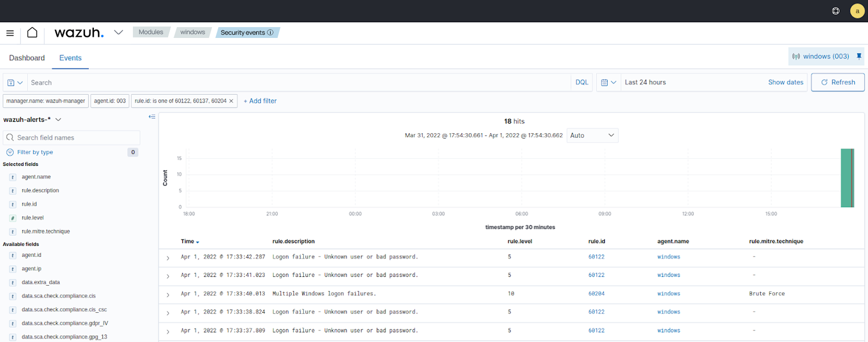Select data.sca.check.compliance.cis field

pos(59,296)
